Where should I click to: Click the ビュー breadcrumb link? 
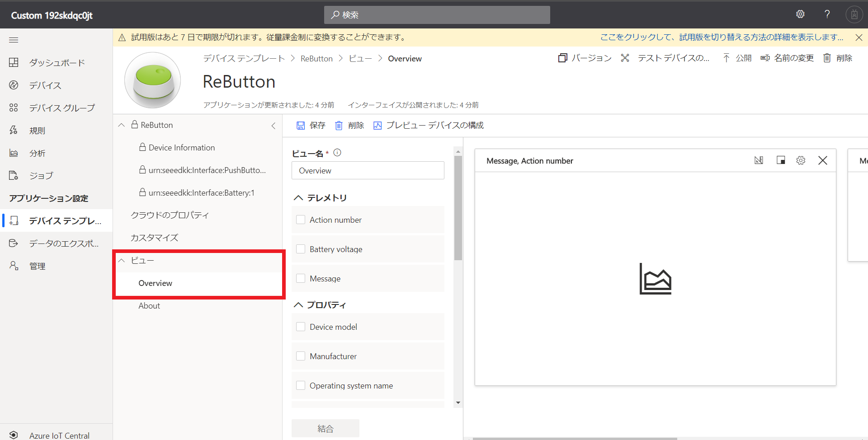(360, 59)
